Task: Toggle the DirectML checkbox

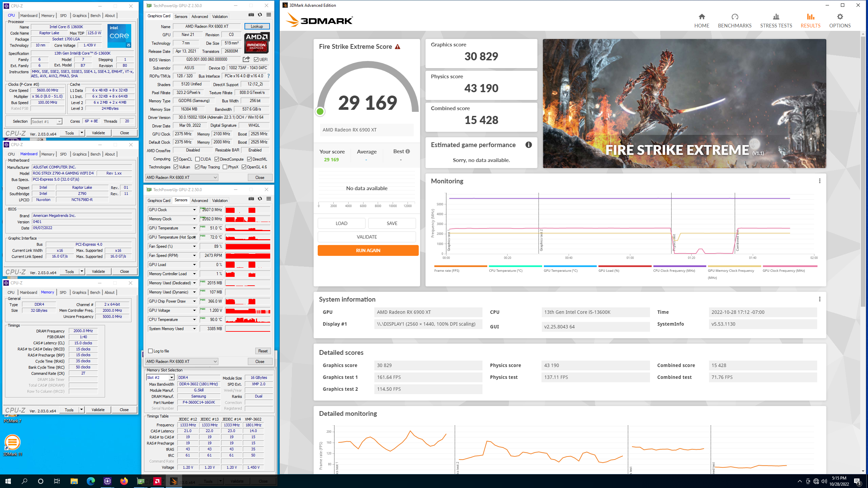Action: 249,159
